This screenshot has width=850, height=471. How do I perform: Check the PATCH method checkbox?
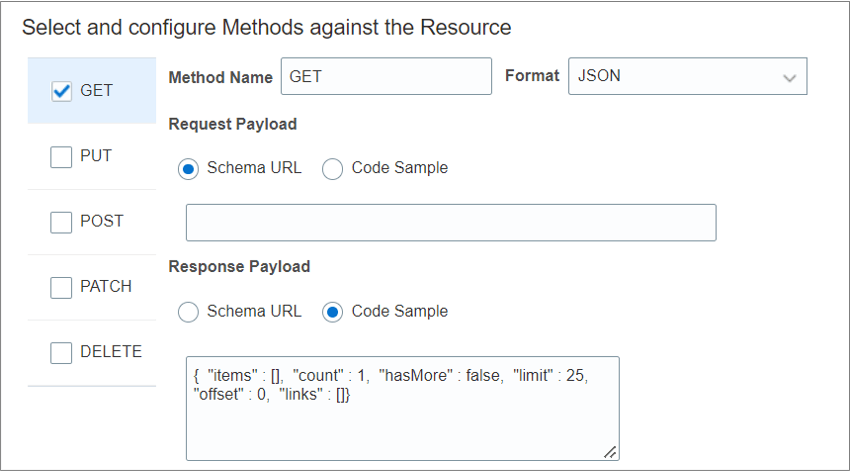point(61,287)
